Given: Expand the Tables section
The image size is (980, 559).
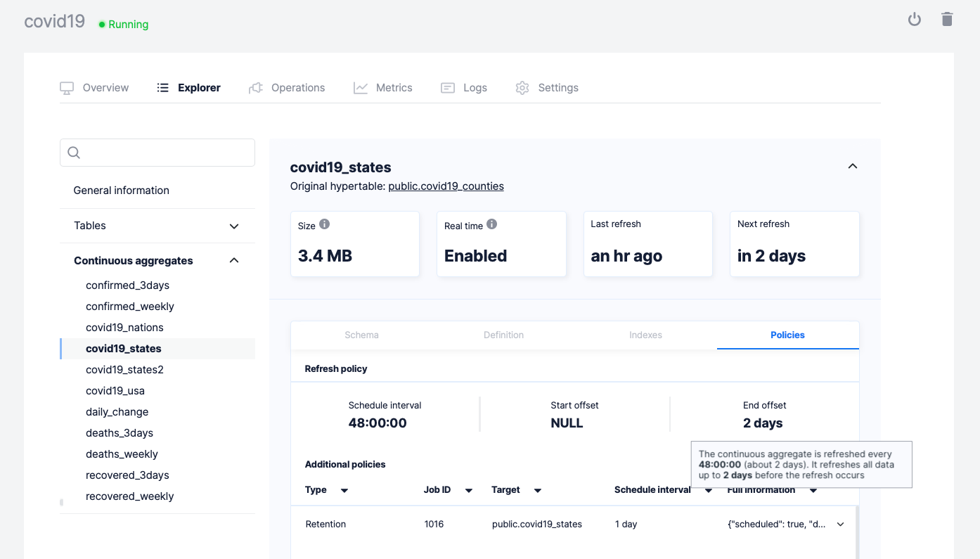Looking at the screenshot, I should [x=234, y=226].
